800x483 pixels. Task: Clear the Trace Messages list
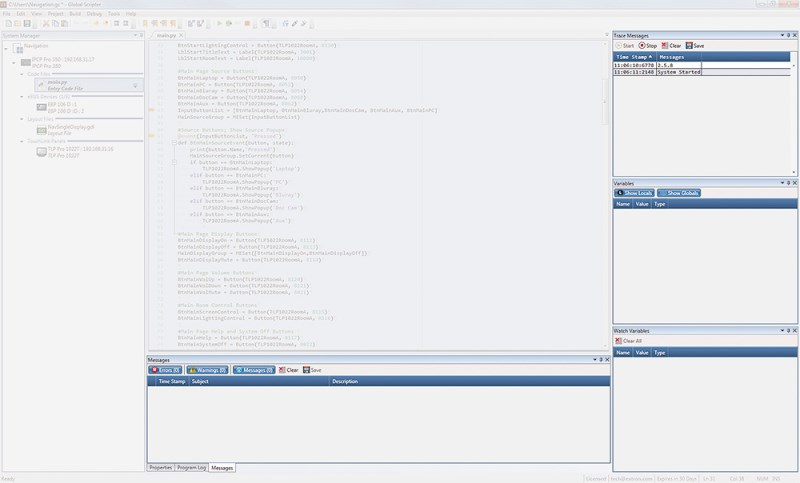pos(671,45)
